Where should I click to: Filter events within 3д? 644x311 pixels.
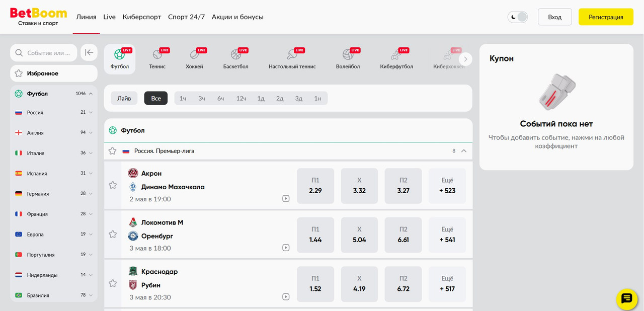299,98
